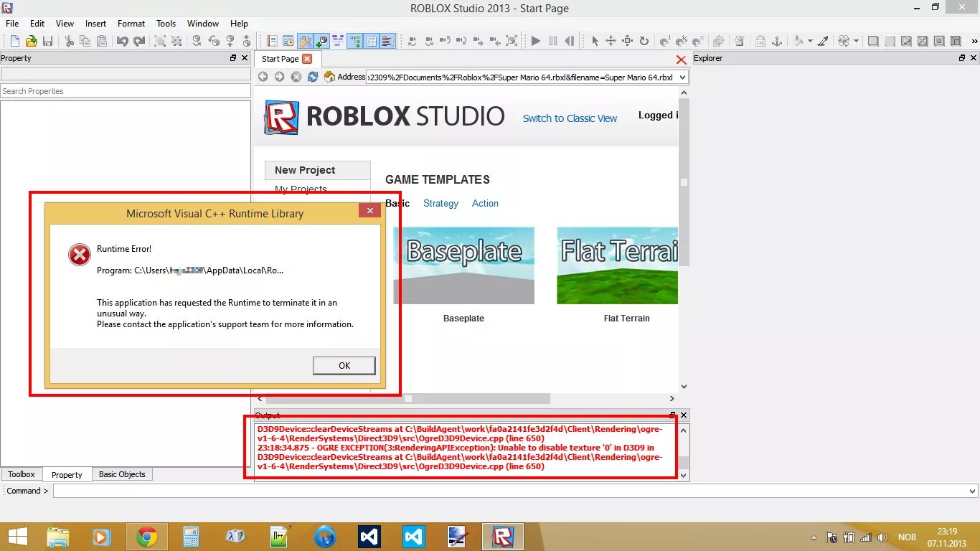Activate the Anchor tool
Viewport: 980px width, 551px height.
point(776,42)
